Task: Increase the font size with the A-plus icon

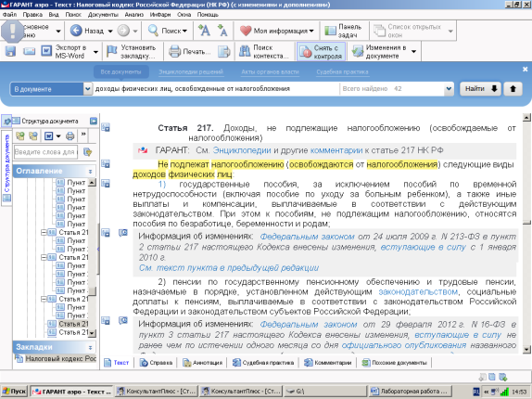Action: point(204,31)
